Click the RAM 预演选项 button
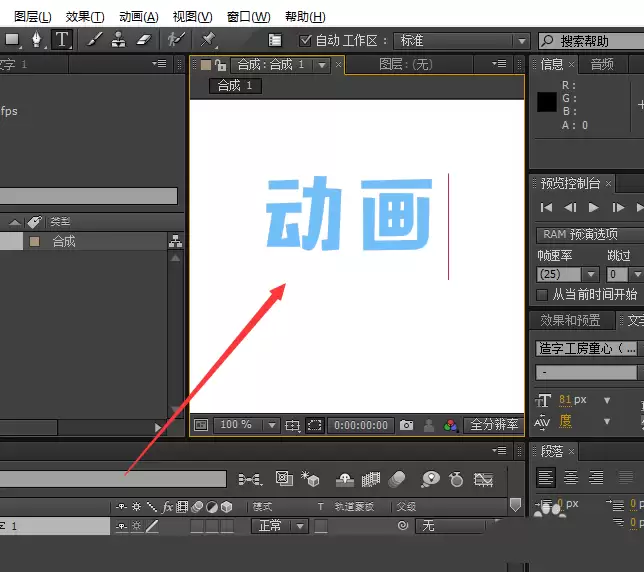The image size is (644, 572). [590, 234]
